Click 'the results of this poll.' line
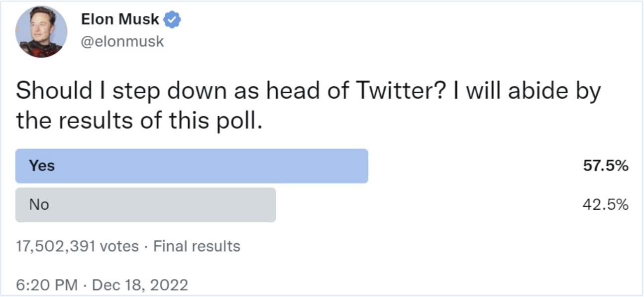This screenshot has width=644, height=297. click(x=139, y=121)
